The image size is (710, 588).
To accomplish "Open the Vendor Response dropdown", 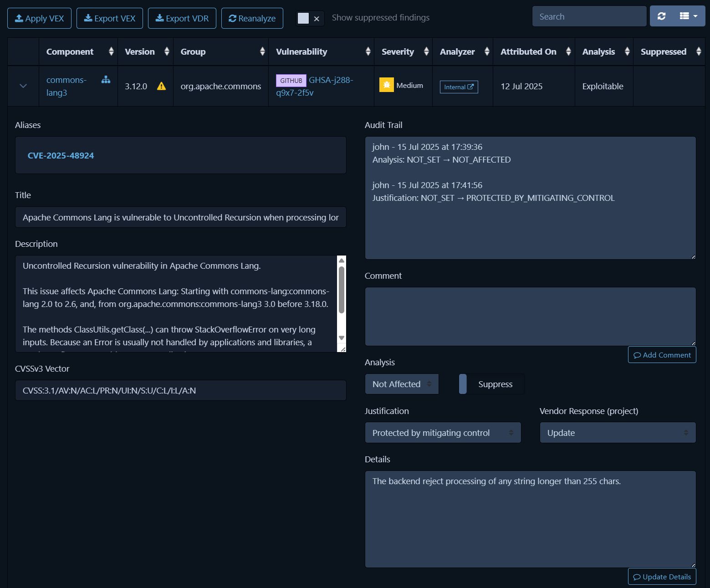I will click(618, 433).
